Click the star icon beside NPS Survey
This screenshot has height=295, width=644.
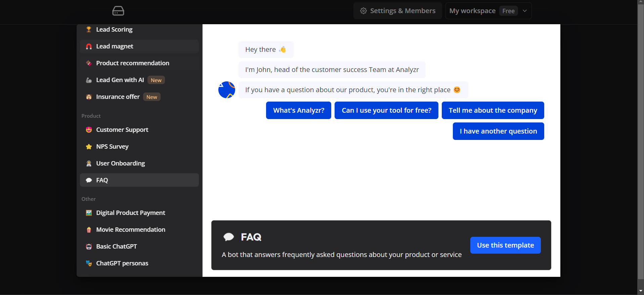pos(89,147)
